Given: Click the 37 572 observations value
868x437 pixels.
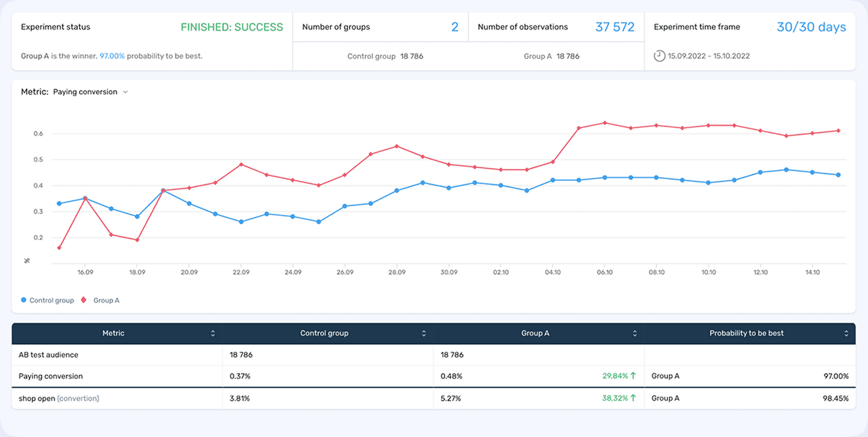Looking at the screenshot, I should pyautogui.click(x=615, y=27).
